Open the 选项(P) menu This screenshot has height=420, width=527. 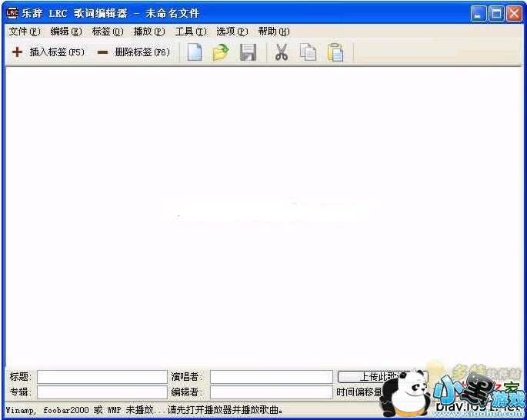click(232, 32)
